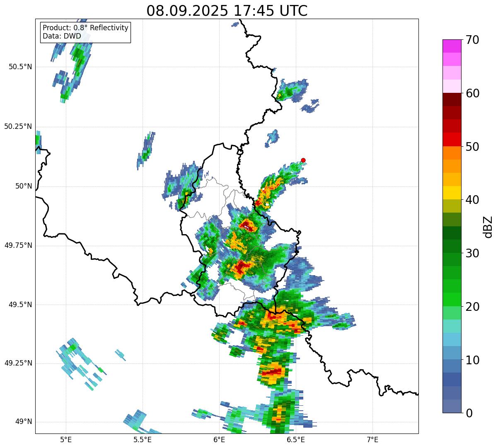
Task: Click the 50.5°N latitude tick label
Action: tap(21, 67)
